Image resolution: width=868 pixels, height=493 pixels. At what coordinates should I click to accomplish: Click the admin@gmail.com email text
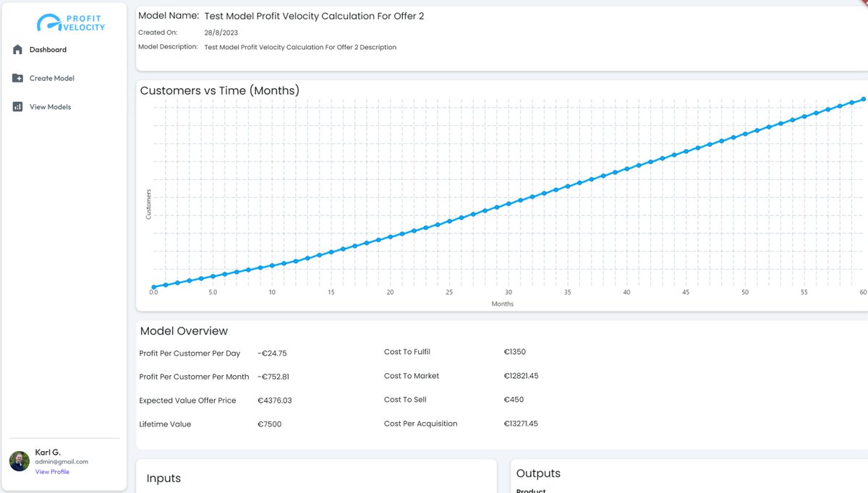[60, 461]
